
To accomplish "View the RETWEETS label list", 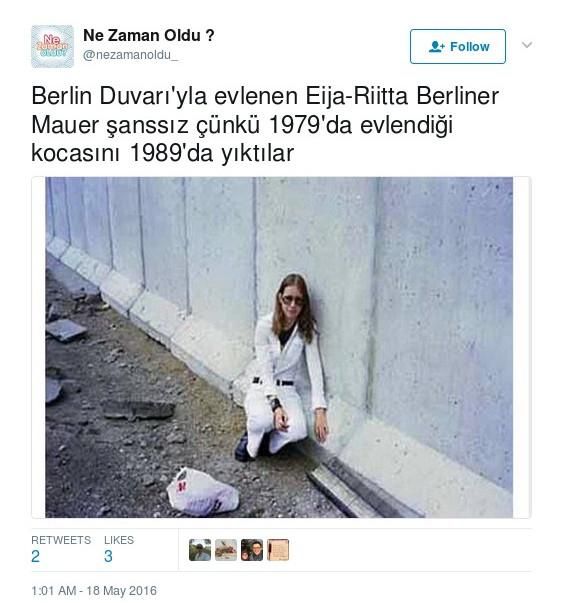I will tap(61, 540).
